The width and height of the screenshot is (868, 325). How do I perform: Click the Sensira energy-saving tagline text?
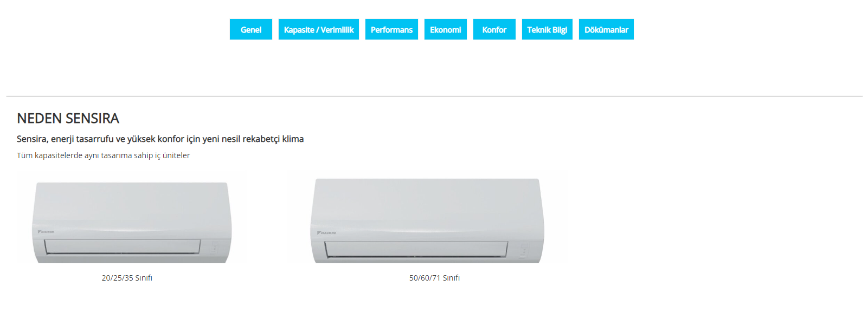[x=160, y=139]
